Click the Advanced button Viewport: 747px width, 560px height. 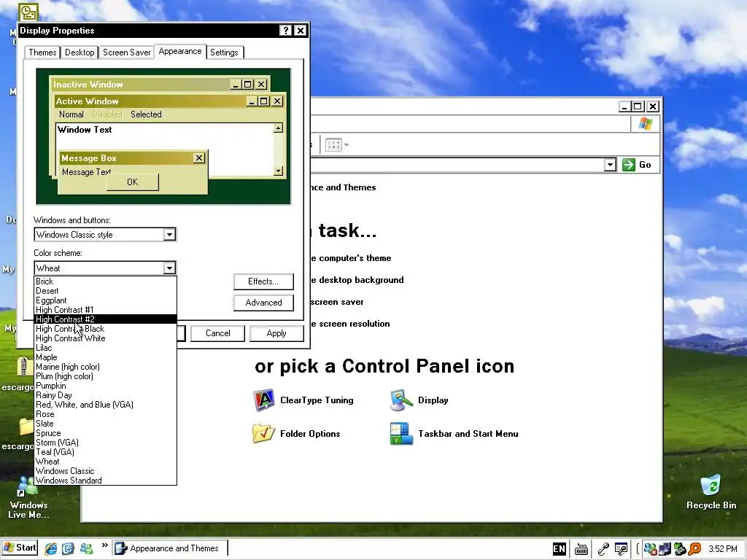coord(263,303)
